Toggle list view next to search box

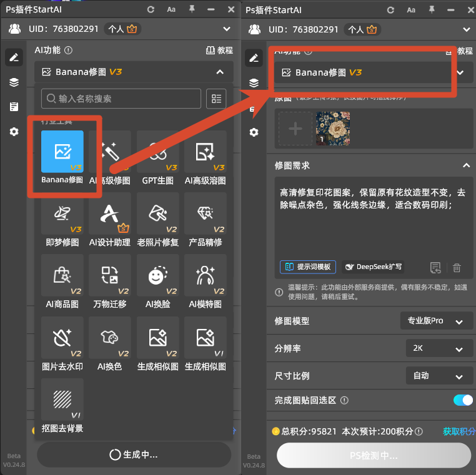216,99
